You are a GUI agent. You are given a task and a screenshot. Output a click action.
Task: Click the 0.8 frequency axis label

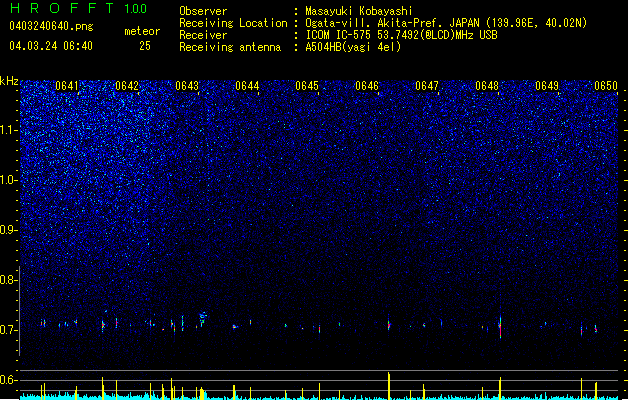tap(9, 280)
